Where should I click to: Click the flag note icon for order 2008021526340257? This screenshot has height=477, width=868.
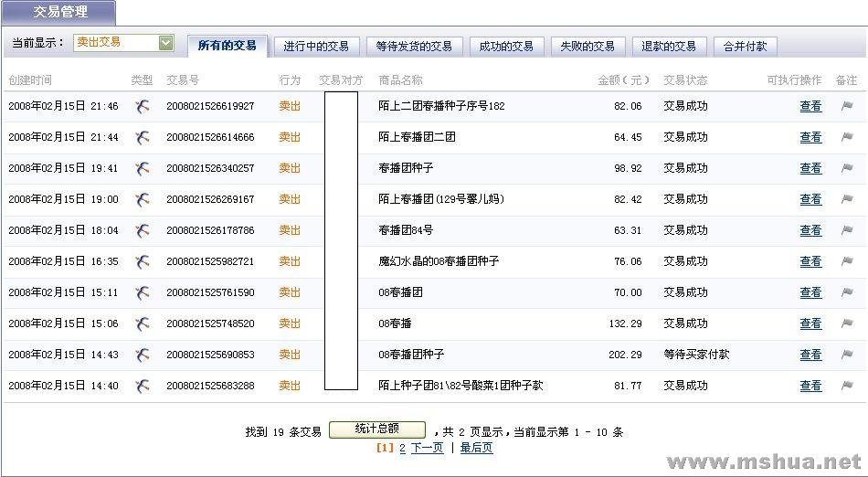coord(847,168)
